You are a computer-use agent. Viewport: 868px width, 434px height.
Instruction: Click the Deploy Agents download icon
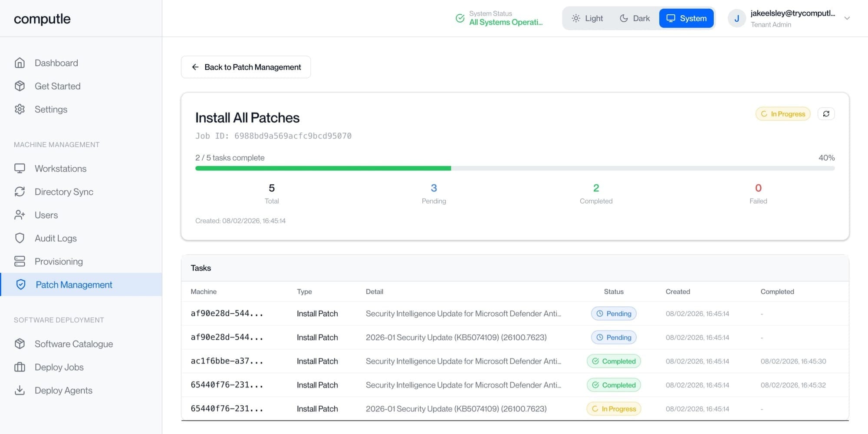20,390
